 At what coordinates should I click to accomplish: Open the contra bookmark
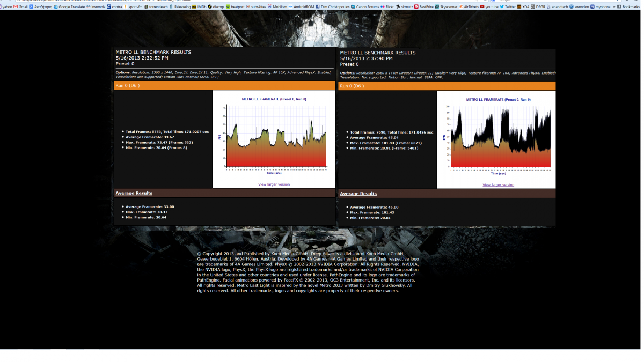(x=114, y=7)
